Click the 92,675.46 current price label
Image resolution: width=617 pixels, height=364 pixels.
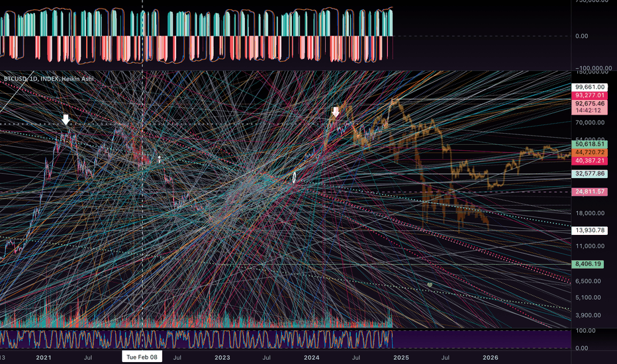coord(589,103)
